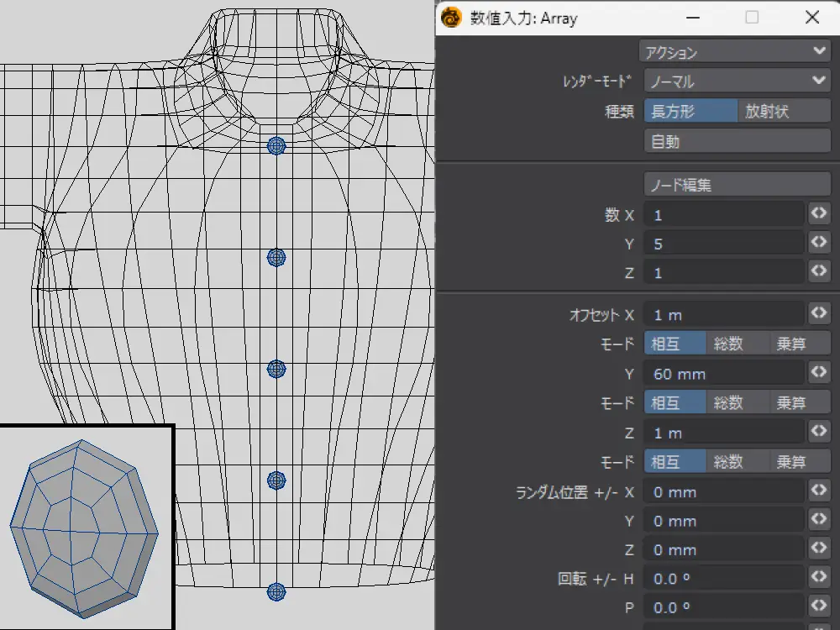Image resolution: width=840 pixels, height=630 pixels.
Task: Select 長方形 as the array type
Action: point(690,111)
